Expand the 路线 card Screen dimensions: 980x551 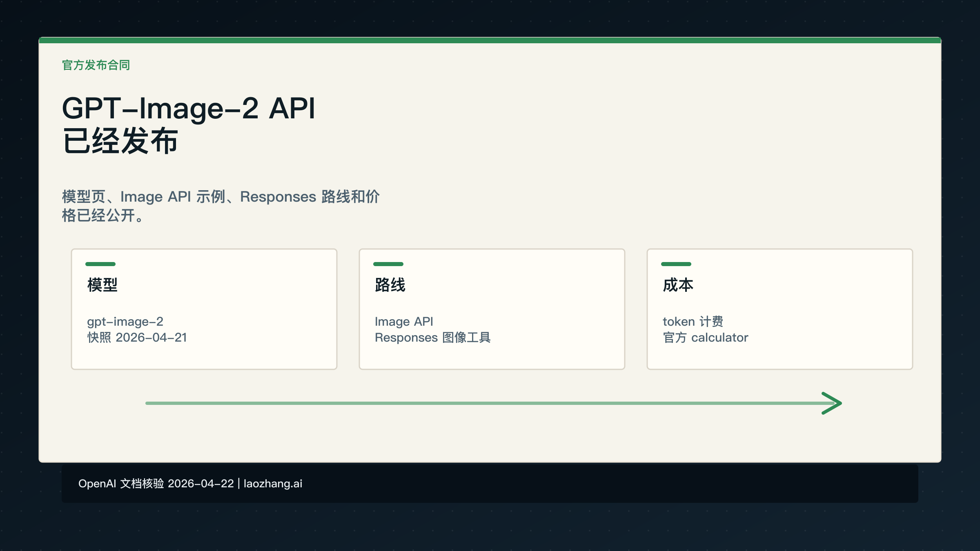click(492, 309)
